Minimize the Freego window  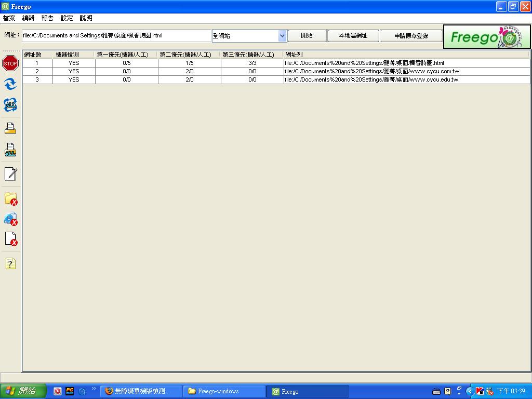501,6
